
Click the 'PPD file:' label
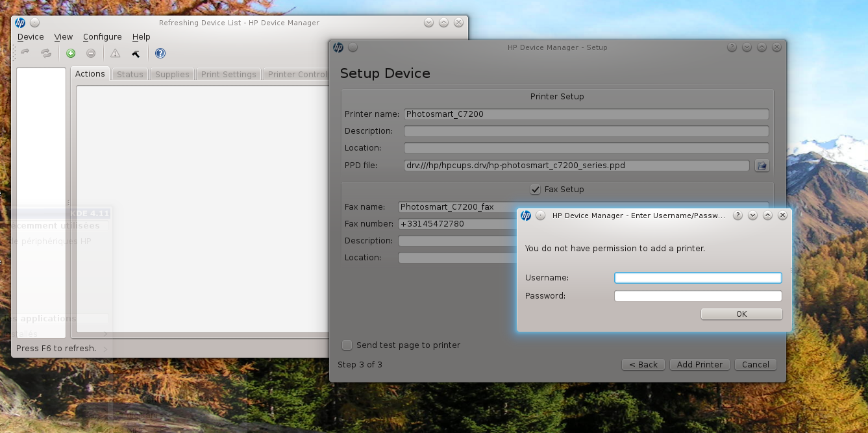click(x=360, y=166)
